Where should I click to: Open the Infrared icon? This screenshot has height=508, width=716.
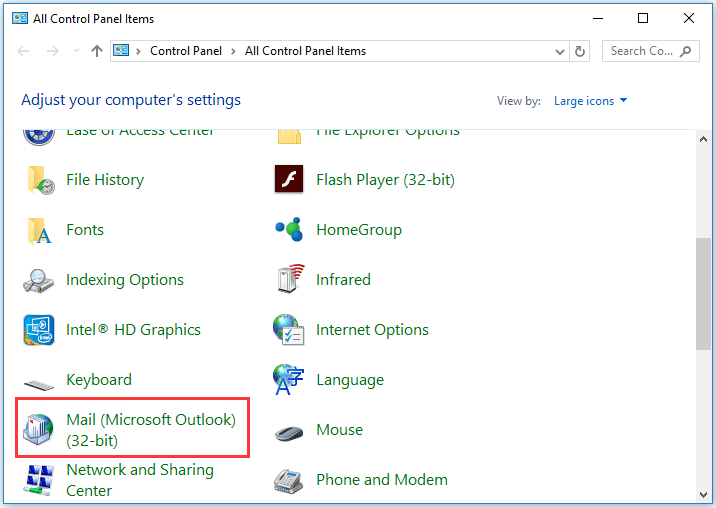(289, 280)
